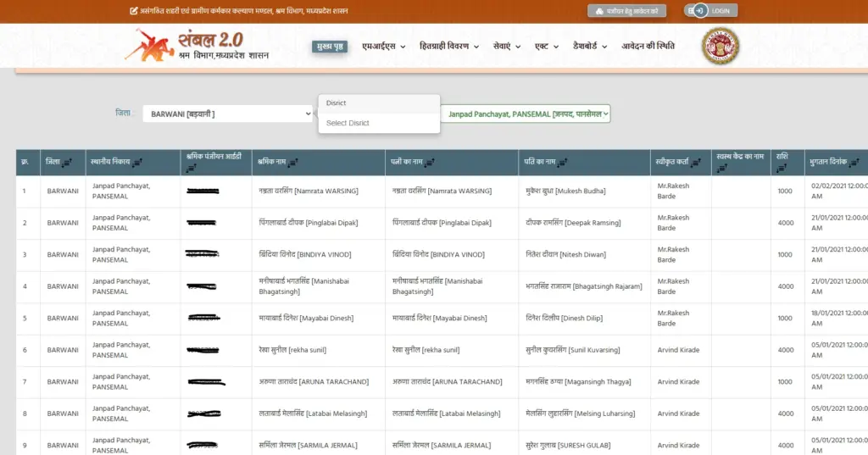Click the top bar department title text
Screen dimensions: 868x455
point(243,10)
